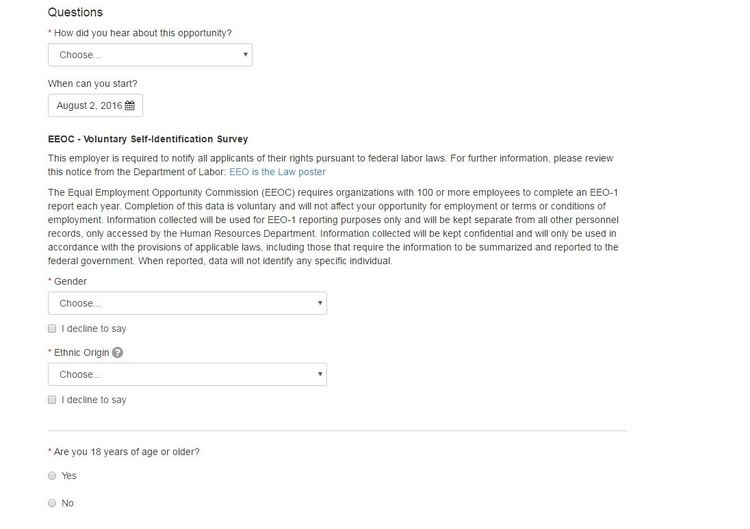The width and height of the screenshot is (750, 529).
Task: Click "How did you hear about this opportunity?" label
Action: pos(143,33)
